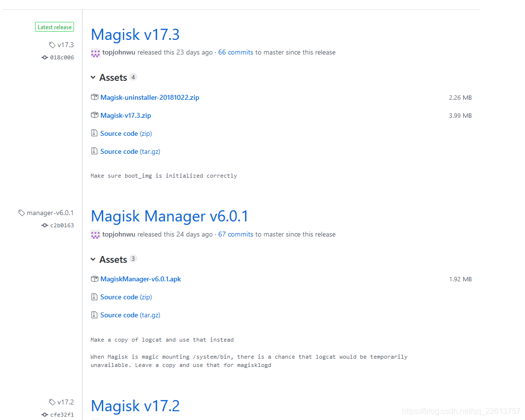525x420 pixels.
Task: Open topjohnwu profile under Magisk Manager v6.0.1
Action: [119, 234]
